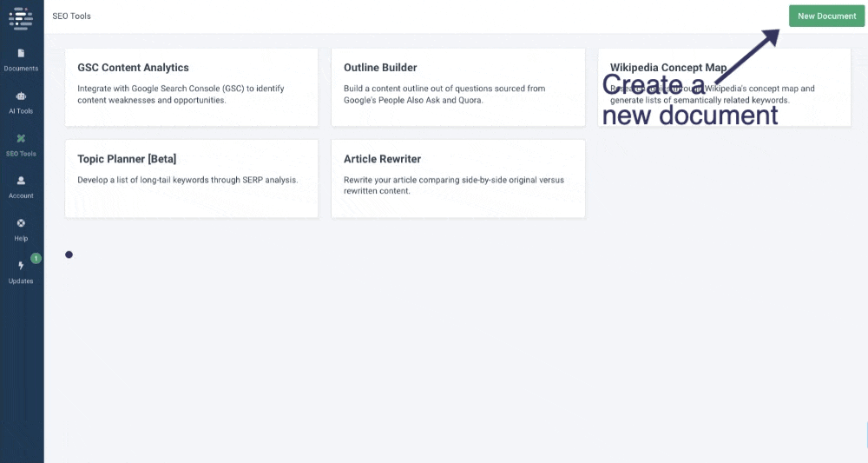Viewport: 868px width, 463px height.
Task: Open the Account person icon
Action: tap(21, 181)
